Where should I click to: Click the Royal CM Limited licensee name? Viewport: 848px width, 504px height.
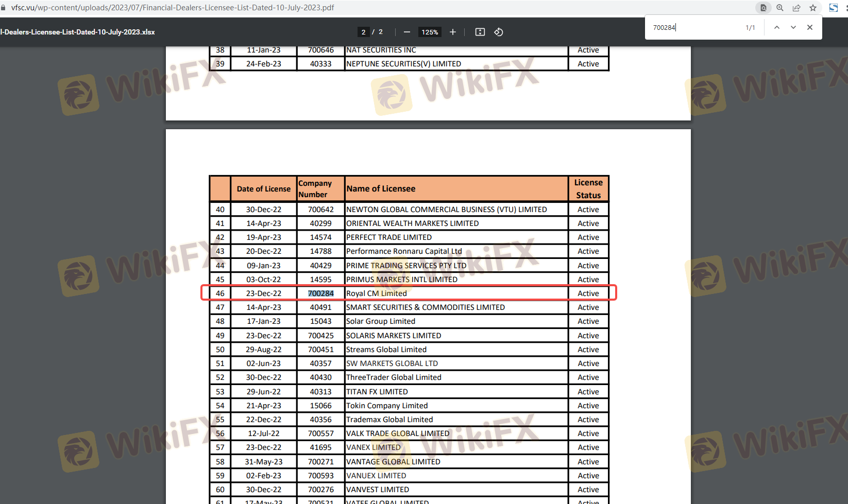(x=377, y=293)
